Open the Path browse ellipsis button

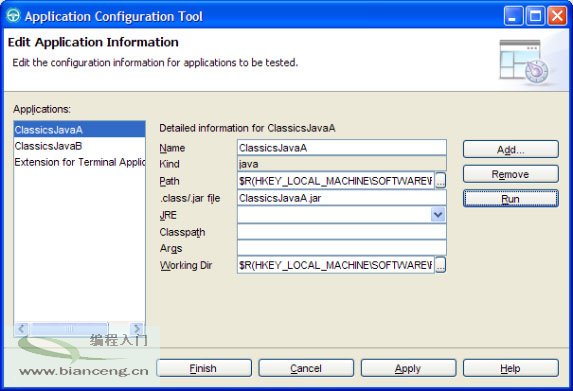[x=440, y=181]
